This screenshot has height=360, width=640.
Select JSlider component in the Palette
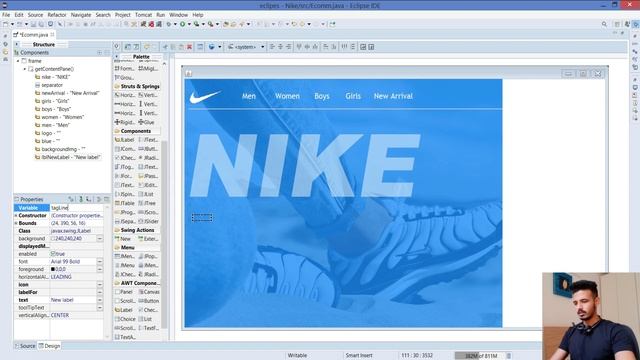[x=148, y=221]
